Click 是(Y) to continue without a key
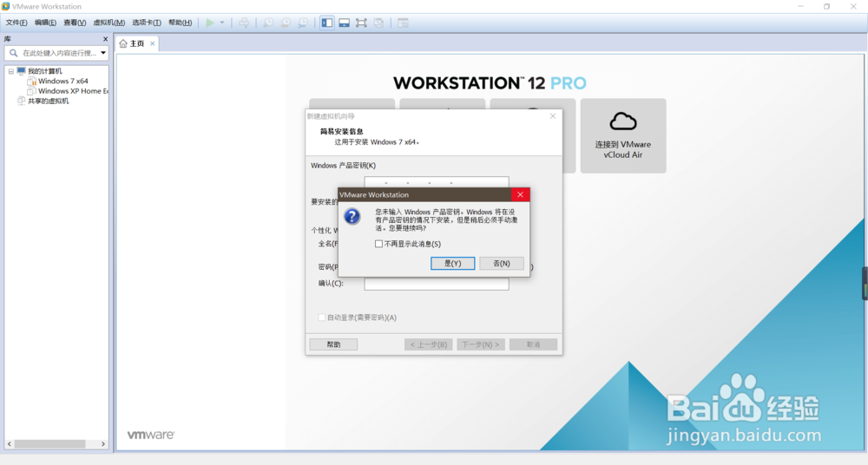Screen dimensions: 868x465 (453, 264)
